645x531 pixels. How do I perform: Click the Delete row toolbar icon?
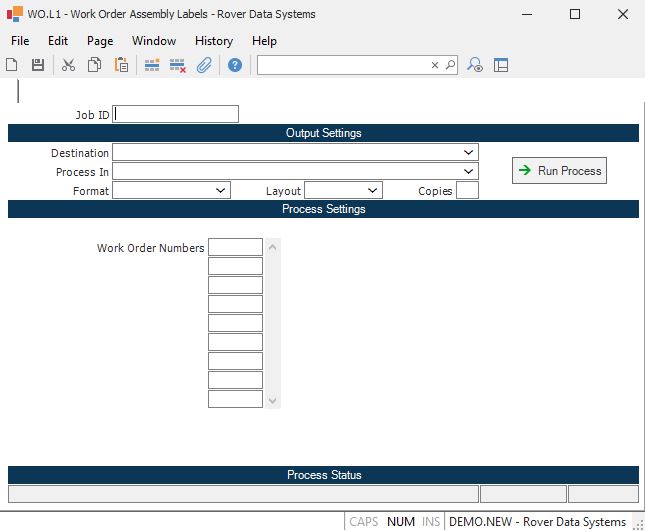point(178,65)
